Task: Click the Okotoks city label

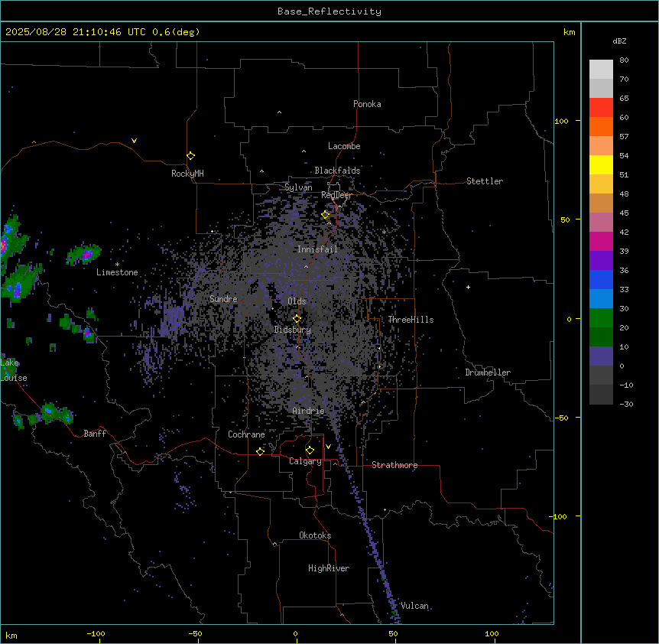Action: pos(315,535)
